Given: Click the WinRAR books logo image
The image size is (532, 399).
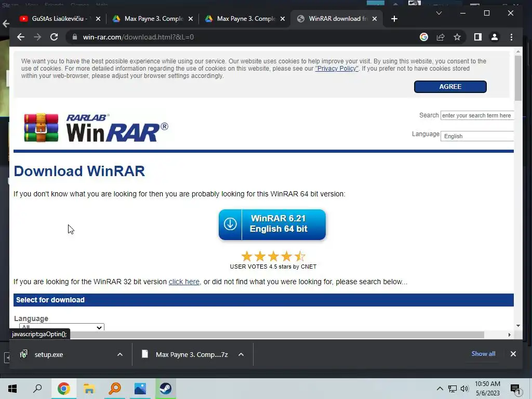Looking at the screenshot, I should (41, 127).
